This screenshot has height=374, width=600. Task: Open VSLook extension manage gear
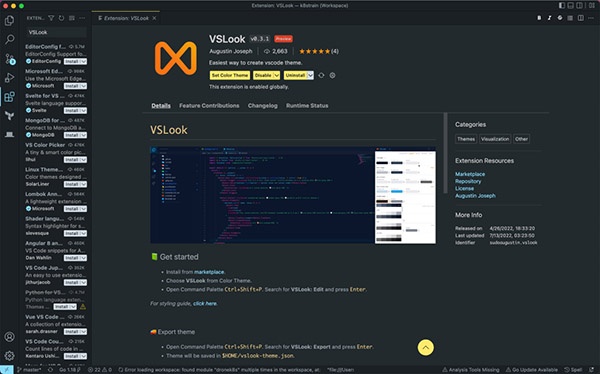tap(332, 75)
